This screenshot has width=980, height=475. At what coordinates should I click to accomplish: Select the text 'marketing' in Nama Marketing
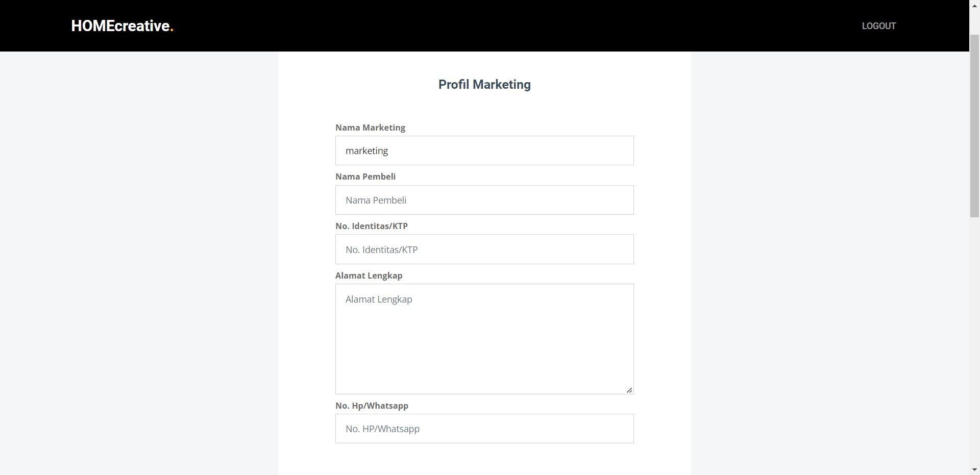pos(366,151)
